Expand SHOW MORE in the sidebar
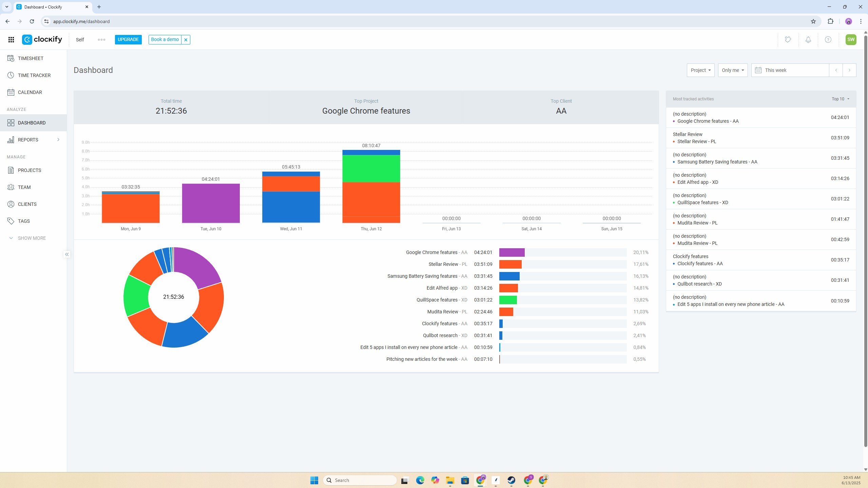Viewport: 868px width, 488px height. [32, 238]
